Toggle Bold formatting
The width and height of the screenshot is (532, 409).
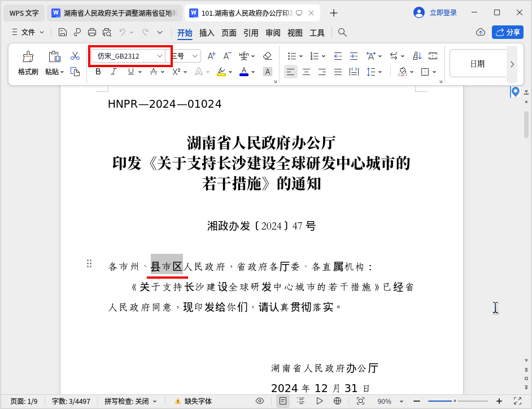(x=98, y=72)
